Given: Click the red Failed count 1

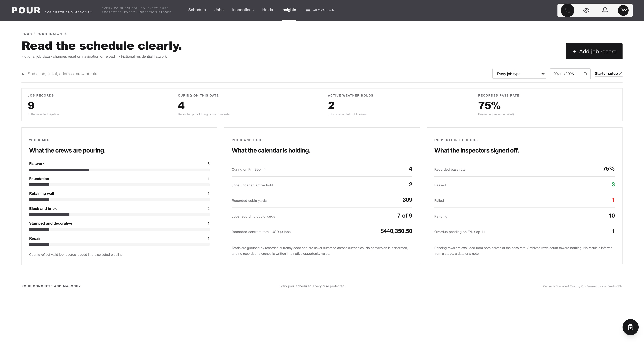Looking at the screenshot, I should pos(613,200).
